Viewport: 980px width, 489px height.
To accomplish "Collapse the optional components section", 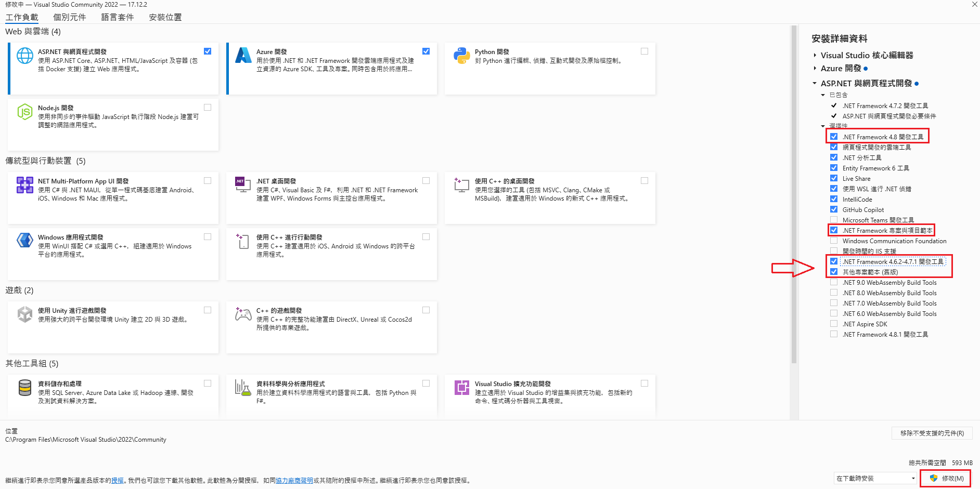I will pyautogui.click(x=823, y=126).
